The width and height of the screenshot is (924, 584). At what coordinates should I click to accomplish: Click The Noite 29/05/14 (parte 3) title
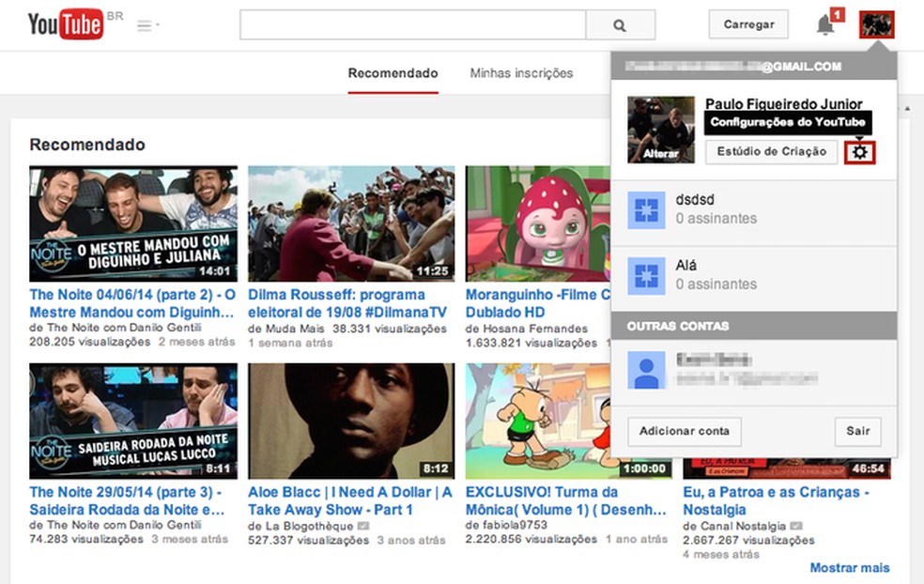coord(127,501)
